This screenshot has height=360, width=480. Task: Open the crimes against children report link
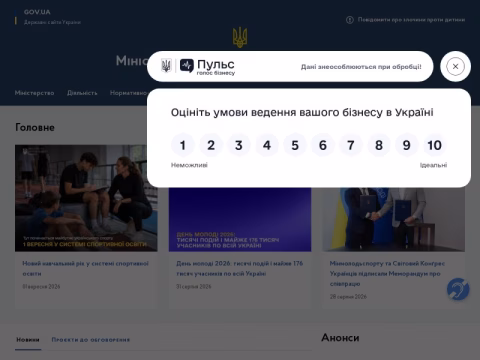point(411,20)
